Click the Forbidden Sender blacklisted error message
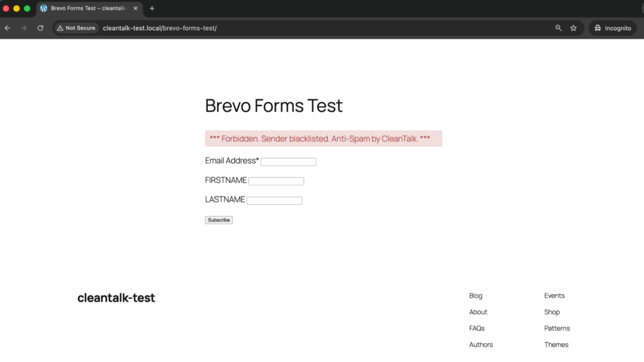This screenshot has height=362, width=644. pyautogui.click(x=324, y=139)
